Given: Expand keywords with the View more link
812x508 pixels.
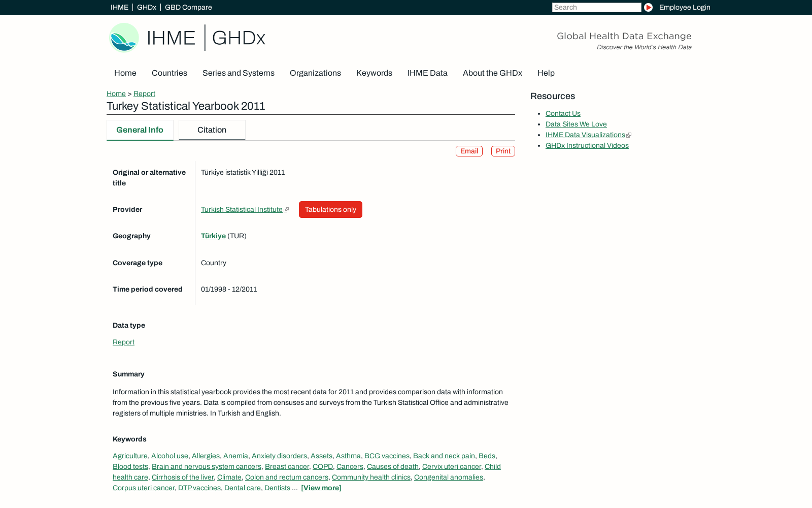Looking at the screenshot, I should coord(321,488).
